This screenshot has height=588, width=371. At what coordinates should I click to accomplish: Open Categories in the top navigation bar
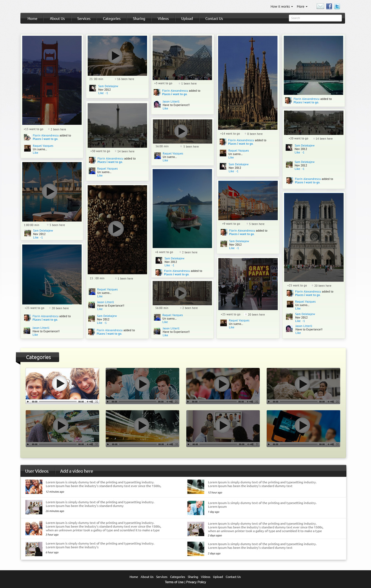pyautogui.click(x=112, y=18)
